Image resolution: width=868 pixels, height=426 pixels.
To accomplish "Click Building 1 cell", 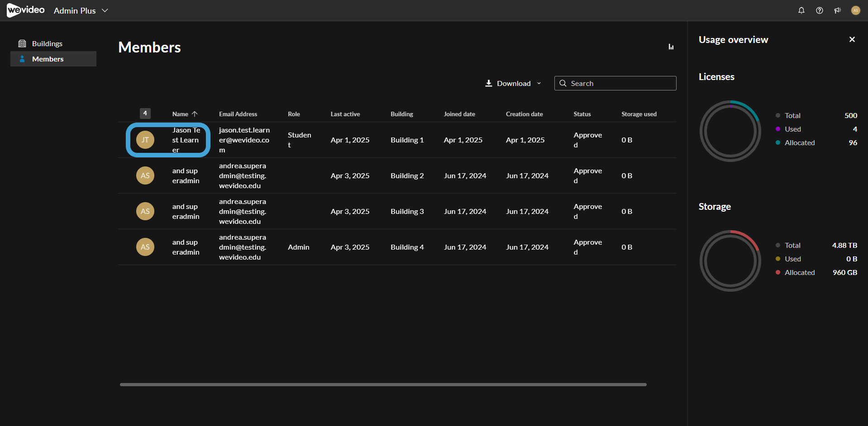I will 407,140.
